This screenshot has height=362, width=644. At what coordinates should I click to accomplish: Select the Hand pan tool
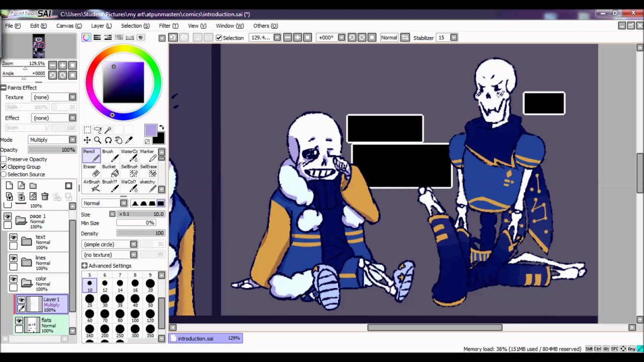[x=119, y=140]
